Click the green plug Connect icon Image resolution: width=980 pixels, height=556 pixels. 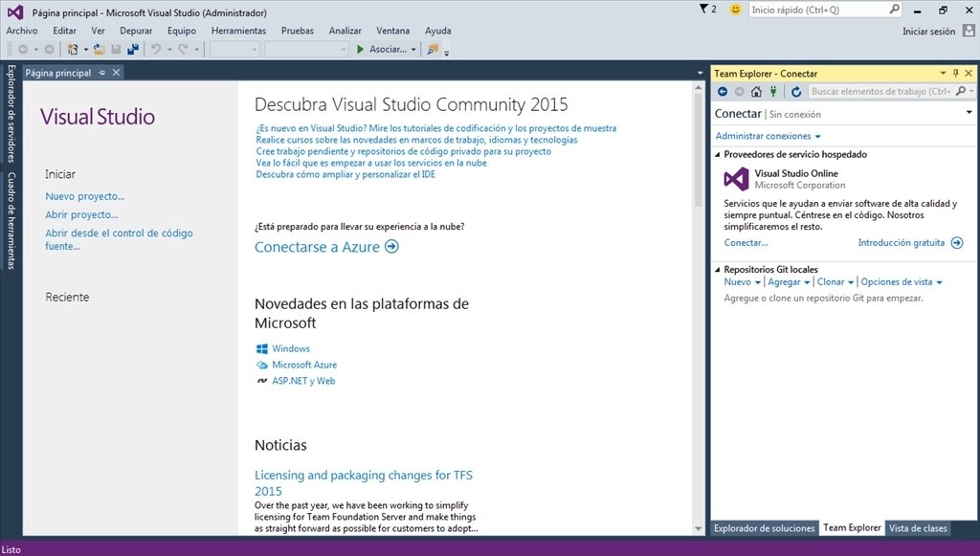pyautogui.click(x=773, y=92)
